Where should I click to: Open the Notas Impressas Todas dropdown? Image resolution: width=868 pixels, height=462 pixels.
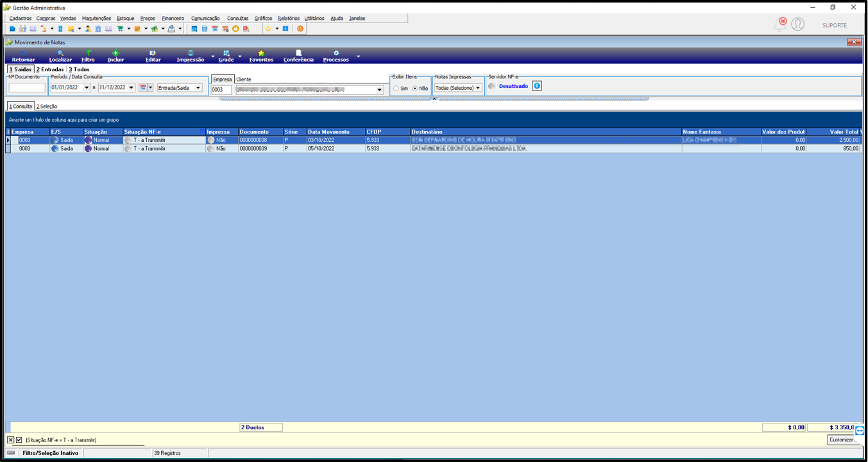tap(478, 88)
